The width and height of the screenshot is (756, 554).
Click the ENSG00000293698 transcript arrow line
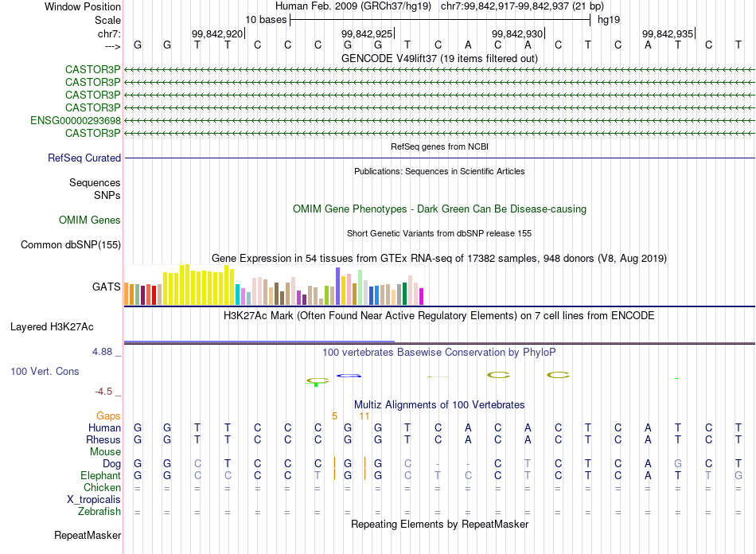[x=440, y=120]
